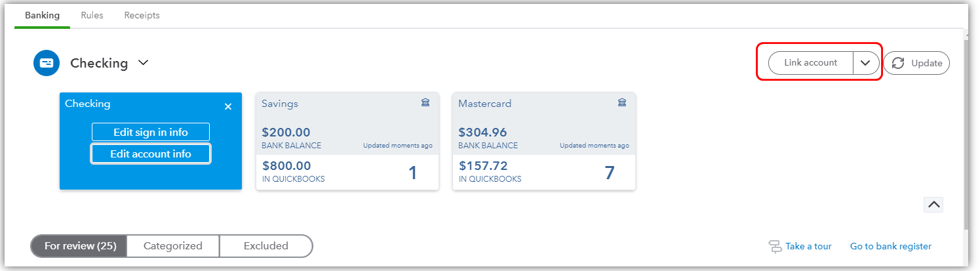Select the Banking tab
The width and height of the screenshot is (980, 271).
[x=42, y=15]
